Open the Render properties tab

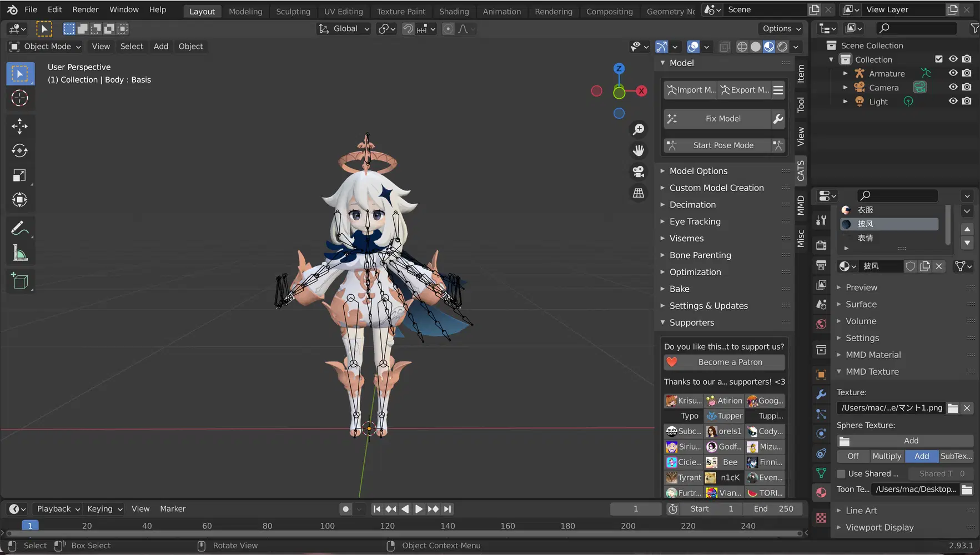tap(821, 245)
